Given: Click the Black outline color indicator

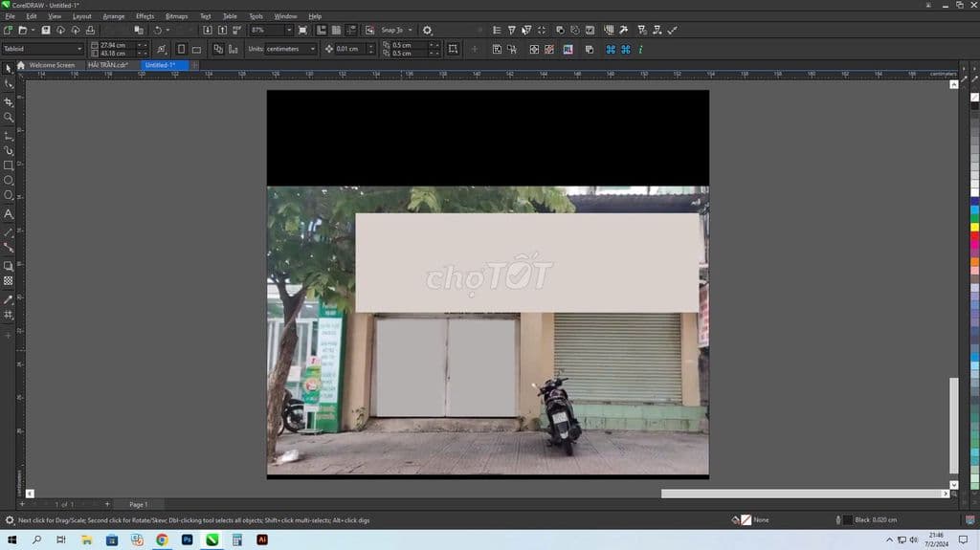Looking at the screenshot, I should tap(848, 520).
